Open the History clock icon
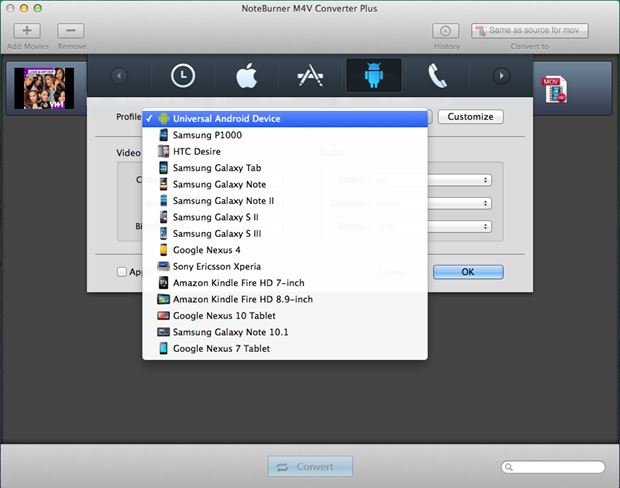 tap(446, 30)
